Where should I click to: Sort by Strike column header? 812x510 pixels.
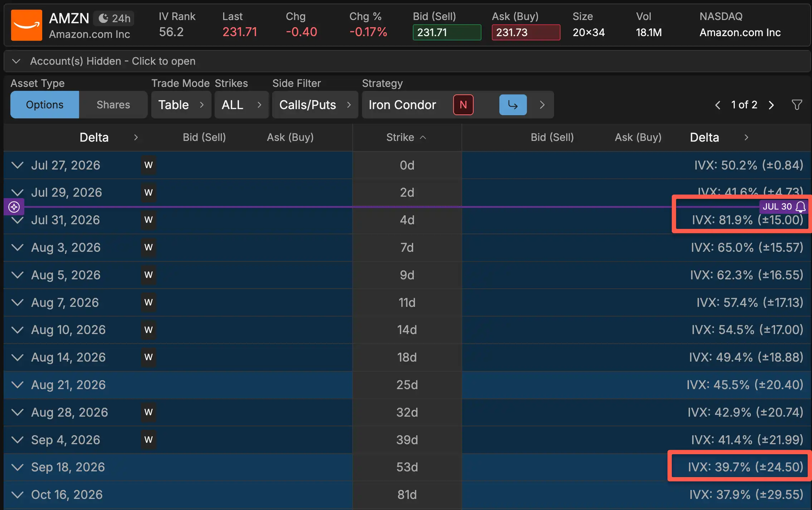(406, 137)
